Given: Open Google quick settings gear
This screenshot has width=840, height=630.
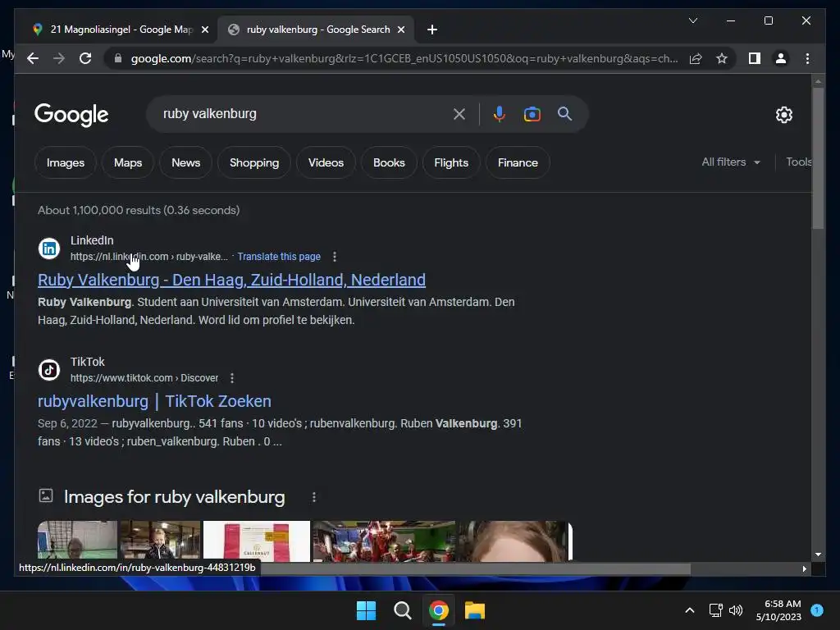Looking at the screenshot, I should (x=783, y=115).
